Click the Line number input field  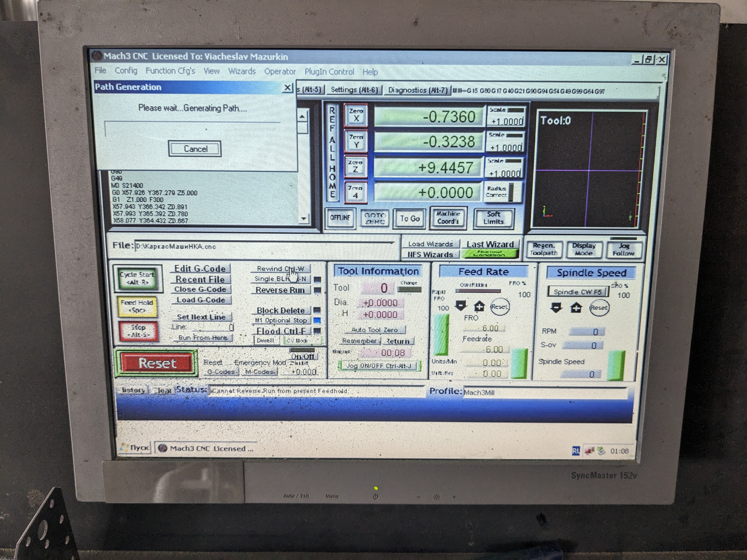(213, 327)
